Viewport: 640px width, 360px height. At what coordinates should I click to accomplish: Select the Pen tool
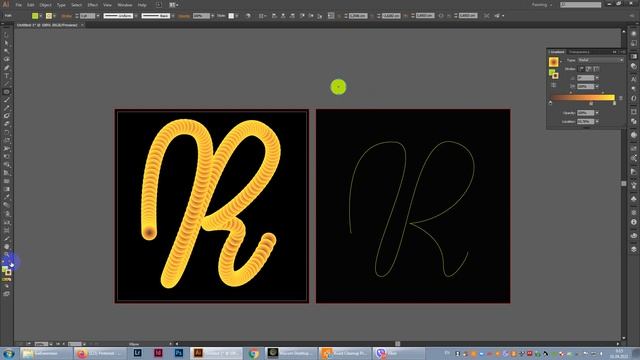pos(6,67)
